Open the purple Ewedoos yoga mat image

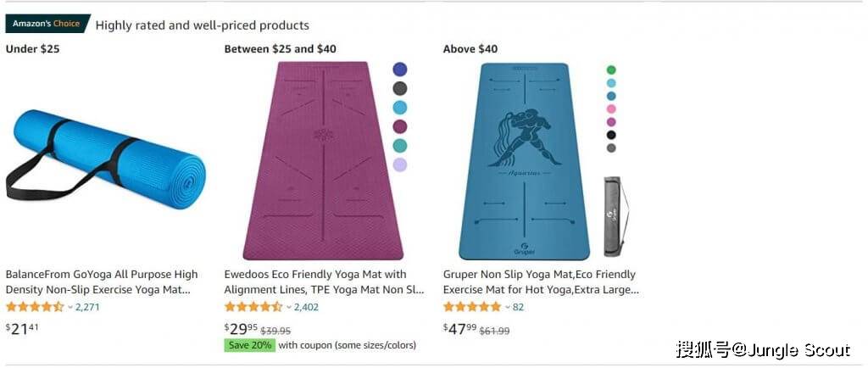click(x=323, y=160)
